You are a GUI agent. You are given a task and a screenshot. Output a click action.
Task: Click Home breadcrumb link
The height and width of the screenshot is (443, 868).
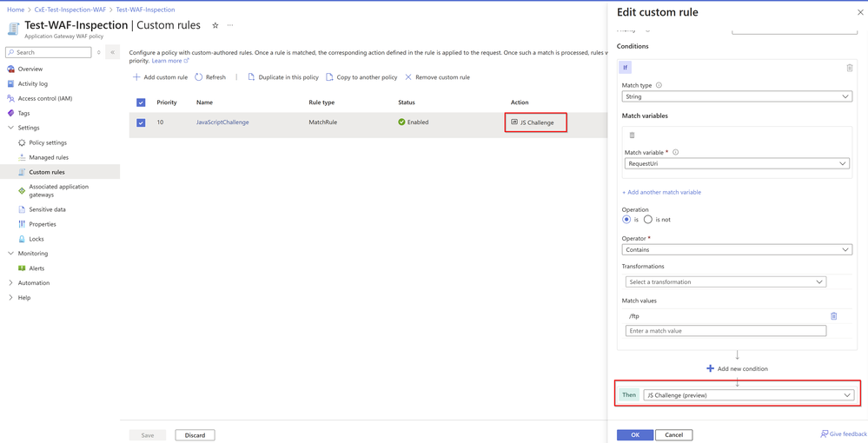click(16, 10)
